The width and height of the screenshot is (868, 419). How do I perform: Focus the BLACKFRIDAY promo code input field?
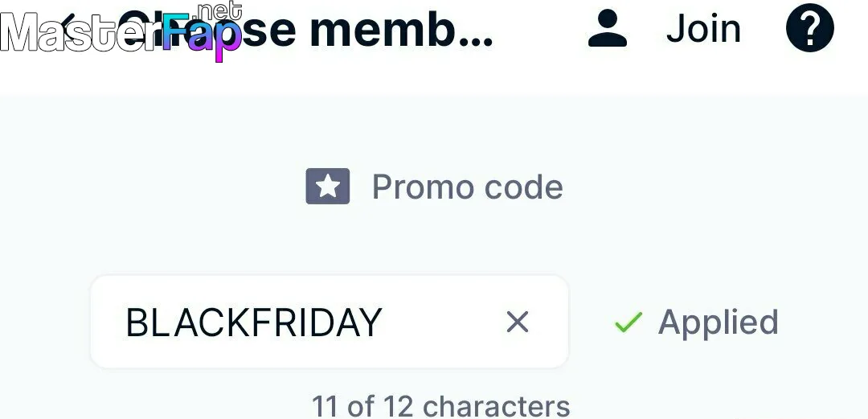click(x=330, y=322)
